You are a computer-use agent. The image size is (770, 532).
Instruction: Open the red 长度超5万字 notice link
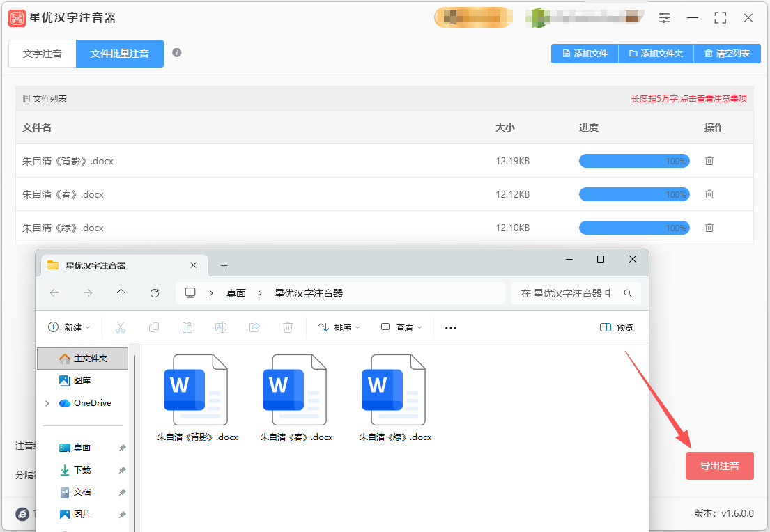tap(689, 99)
